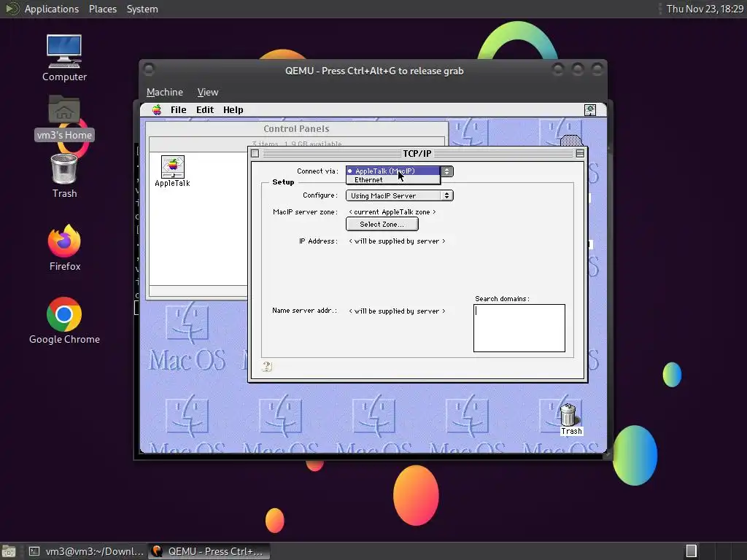Image resolution: width=747 pixels, height=560 pixels.
Task: Click the Connect via popup arrows
Action: pyautogui.click(x=446, y=171)
